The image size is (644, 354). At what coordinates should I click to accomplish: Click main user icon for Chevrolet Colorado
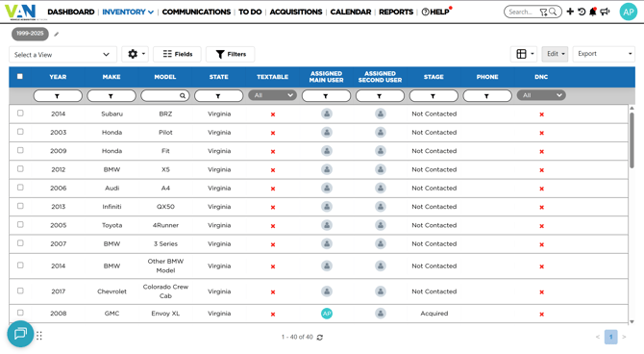[327, 291]
